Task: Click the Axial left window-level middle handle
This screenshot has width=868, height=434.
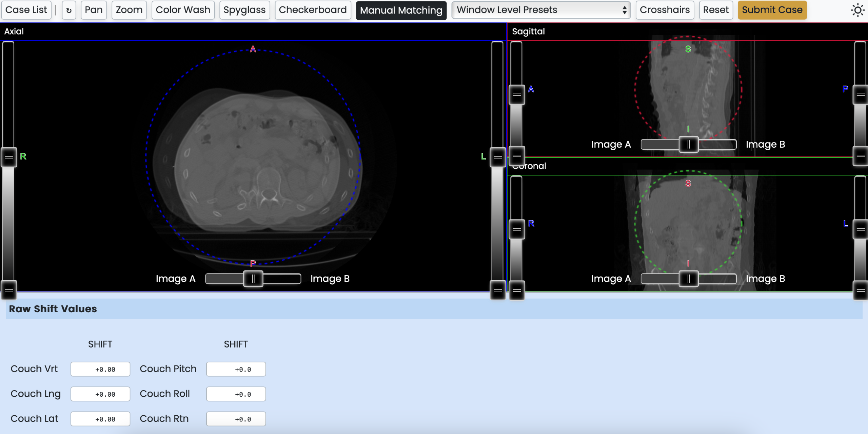Action: (x=9, y=157)
